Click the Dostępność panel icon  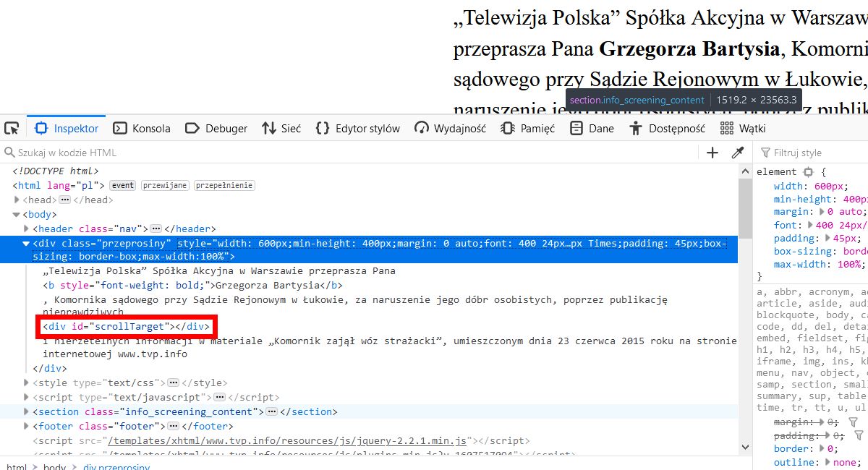(x=635, y=128)
